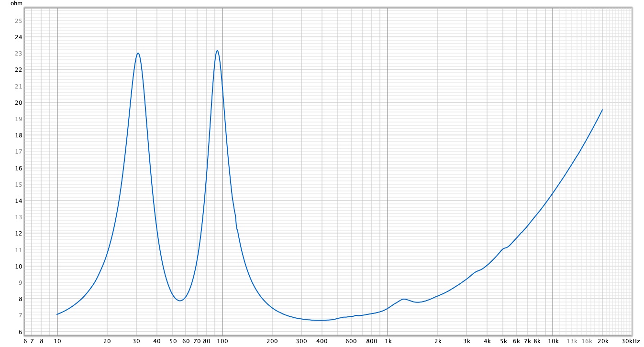This screenshot has height=347, width=644.
Task: Click the first impedance peak near 30 Hz
Action: [x=138, y=53]
